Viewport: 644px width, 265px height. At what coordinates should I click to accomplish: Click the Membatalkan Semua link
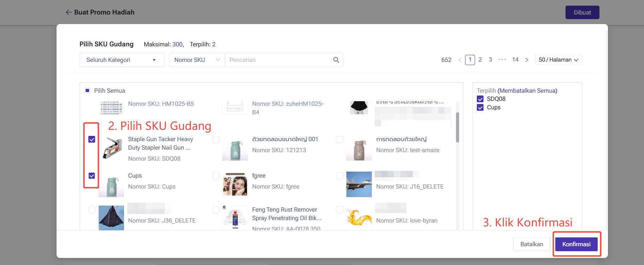click(x=527, y=91)
